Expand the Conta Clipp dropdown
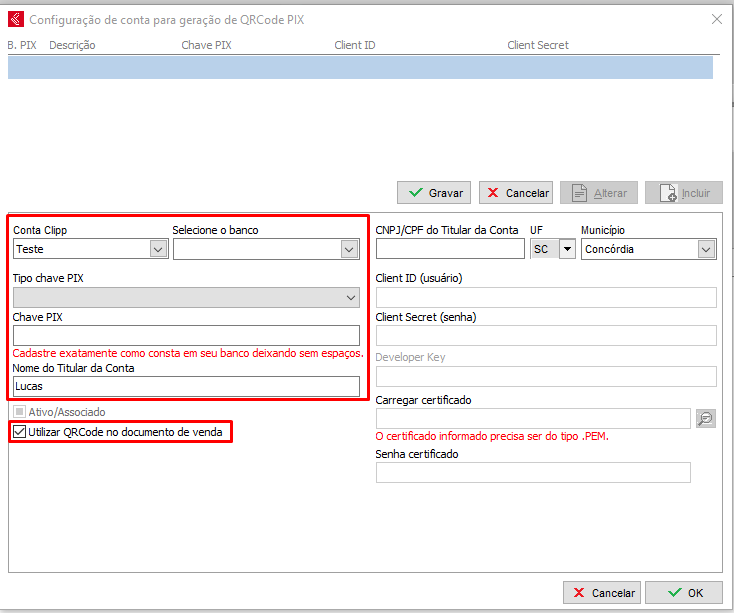The image size is (734, 613). (158, 249)
